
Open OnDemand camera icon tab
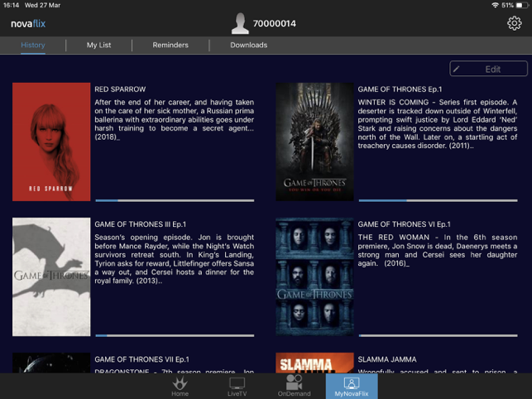[294, 386]
